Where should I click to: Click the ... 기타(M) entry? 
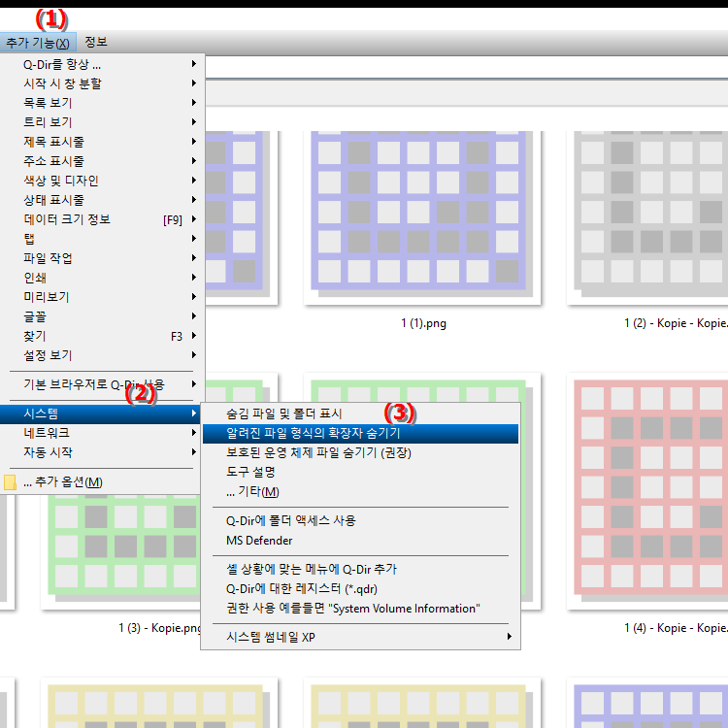point(360,492)
